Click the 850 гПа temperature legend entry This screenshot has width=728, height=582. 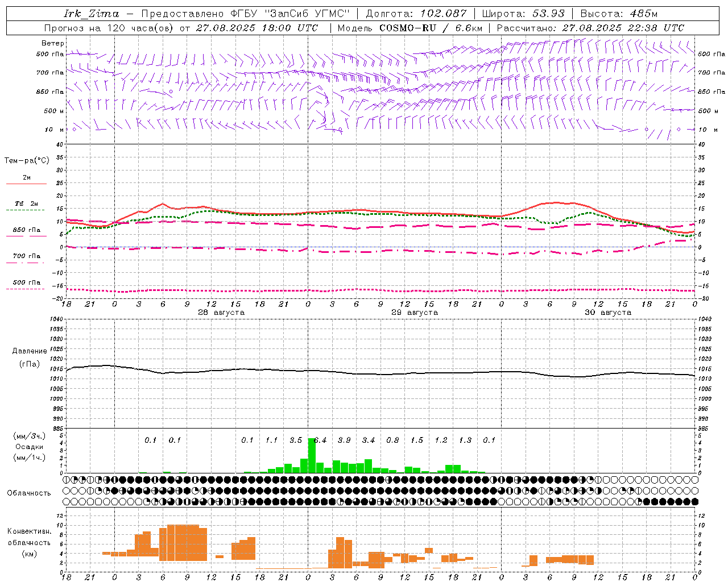[27, 230]
